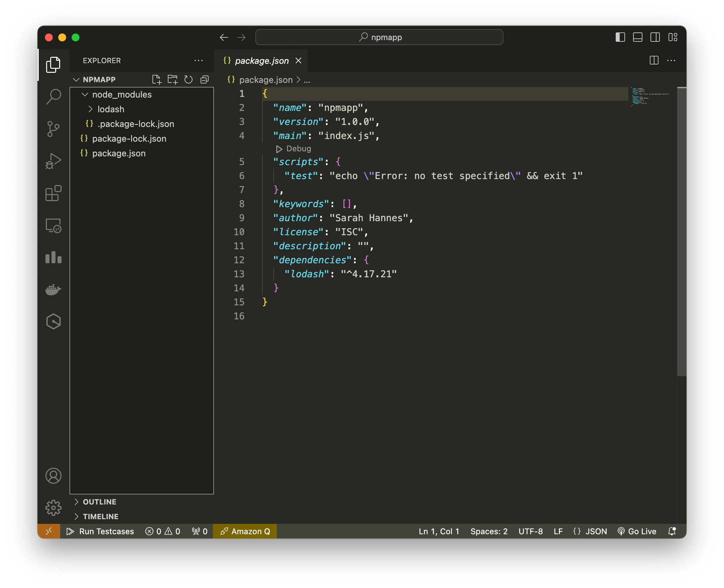Open notifications bell in status bar

click(672, 531)
